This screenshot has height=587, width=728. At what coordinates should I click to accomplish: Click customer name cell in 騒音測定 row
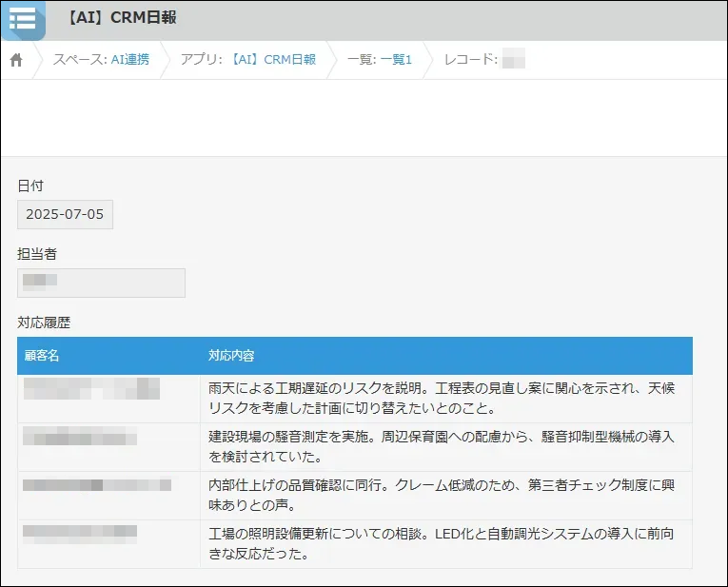[x=108, y=447]
